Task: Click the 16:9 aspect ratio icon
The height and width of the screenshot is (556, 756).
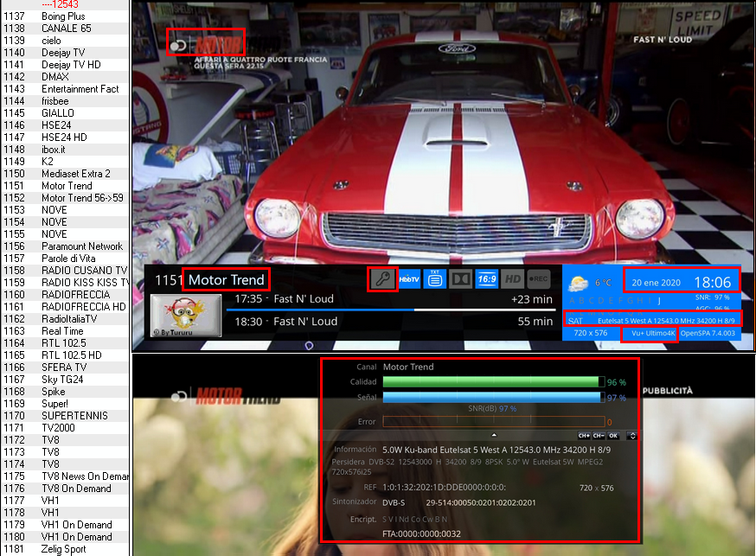Action: click(486, 279)
